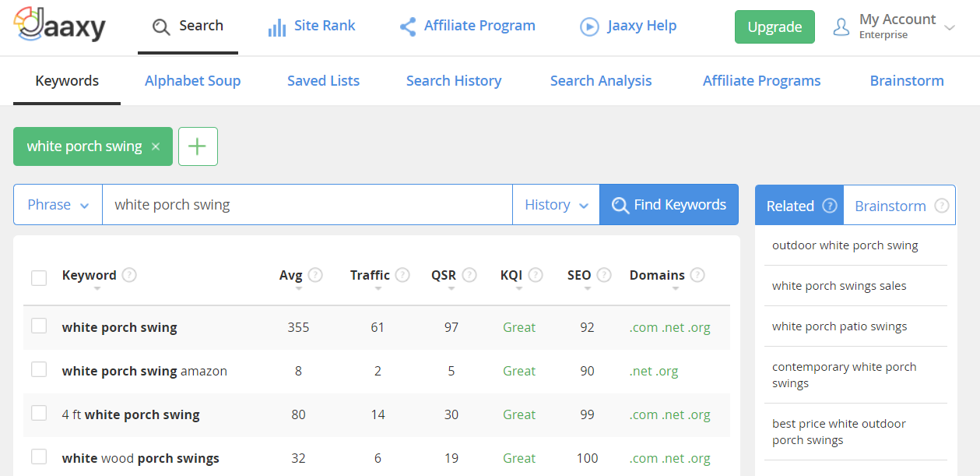The height and width of the screenshot is (476, 980).
Task: Toggle the select-all keywords checkbox
Action: pyautogui.click(x=39, y=277)
